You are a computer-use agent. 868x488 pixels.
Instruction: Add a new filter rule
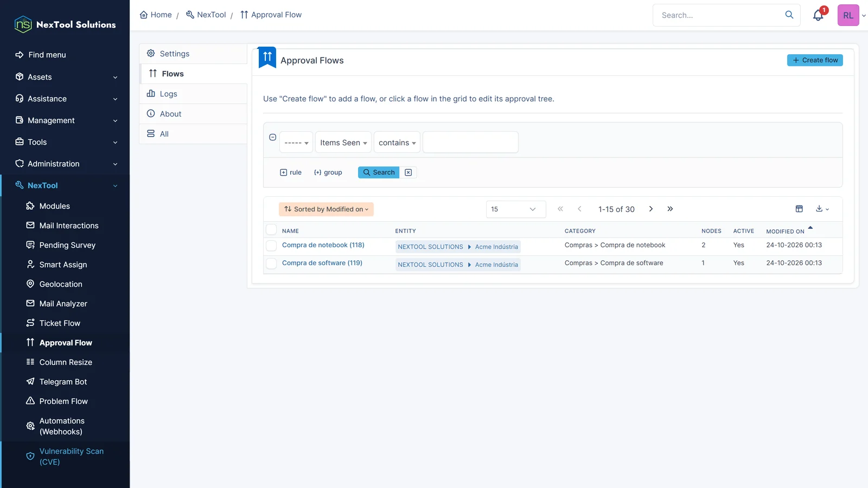pos(291,172)
